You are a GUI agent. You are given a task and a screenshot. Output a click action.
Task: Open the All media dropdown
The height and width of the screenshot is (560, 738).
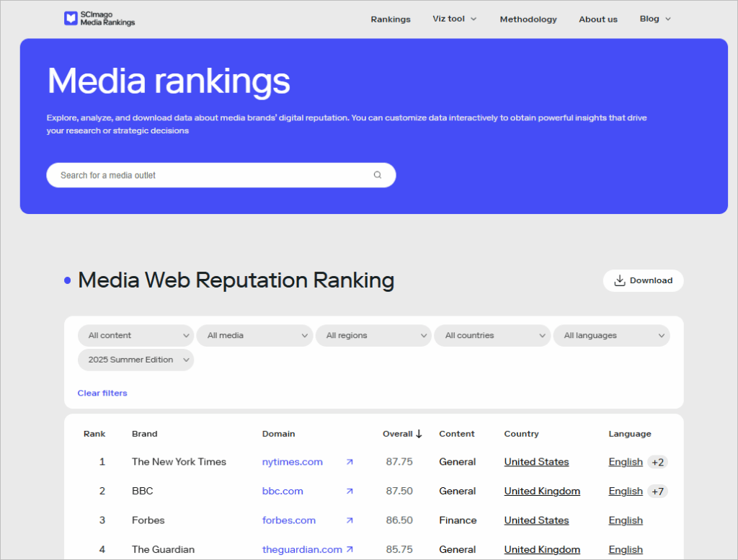[x=254, y=336]
